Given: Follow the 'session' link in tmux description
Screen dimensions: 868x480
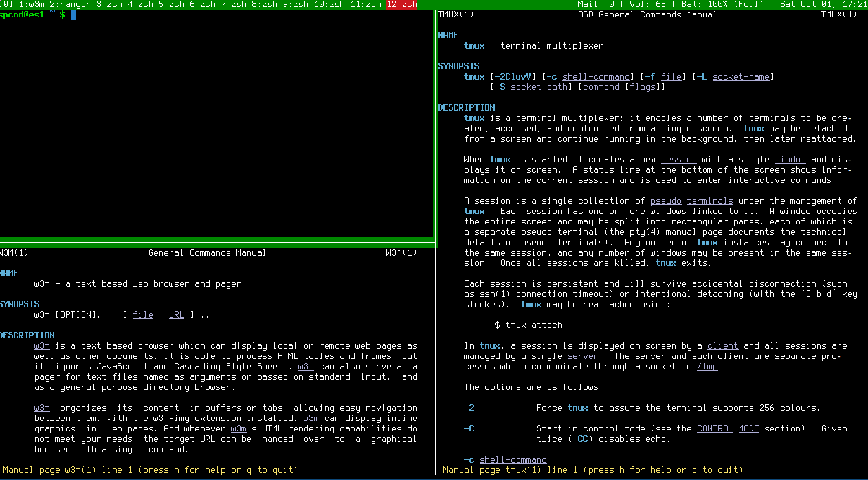Looking at the screenshot, I should [x=679, y=160].
